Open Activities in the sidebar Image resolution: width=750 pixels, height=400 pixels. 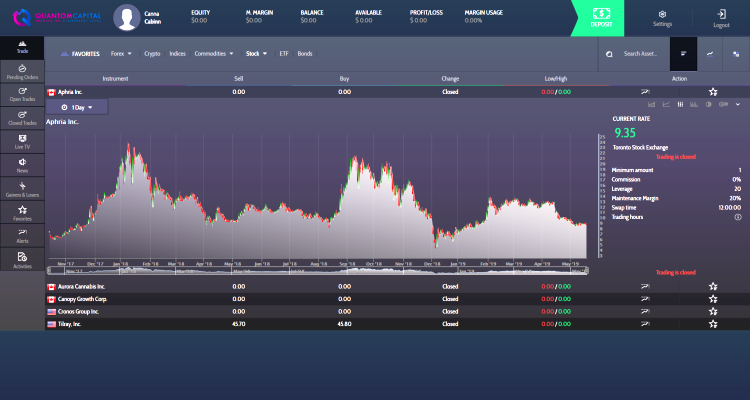pos(22,260)
